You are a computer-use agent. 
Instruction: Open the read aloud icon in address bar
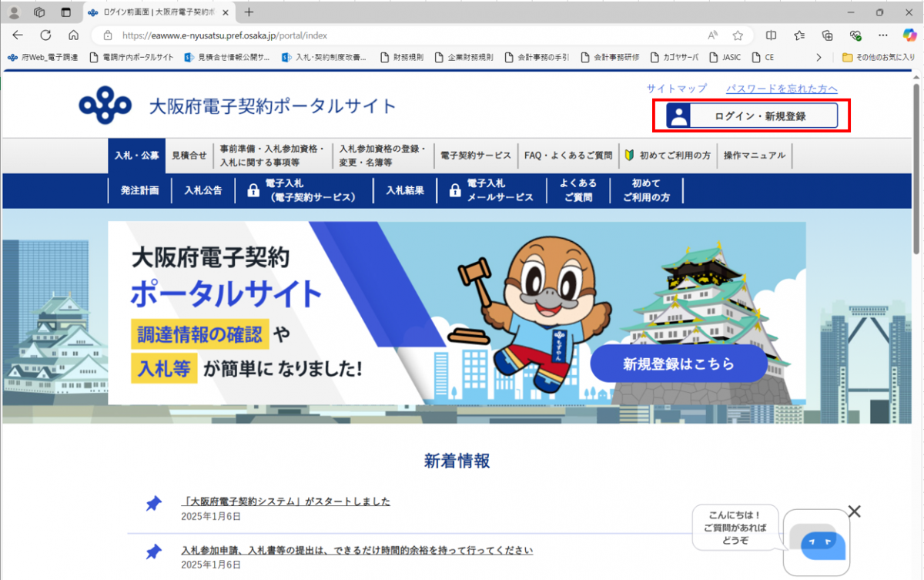tap(713, 35)
